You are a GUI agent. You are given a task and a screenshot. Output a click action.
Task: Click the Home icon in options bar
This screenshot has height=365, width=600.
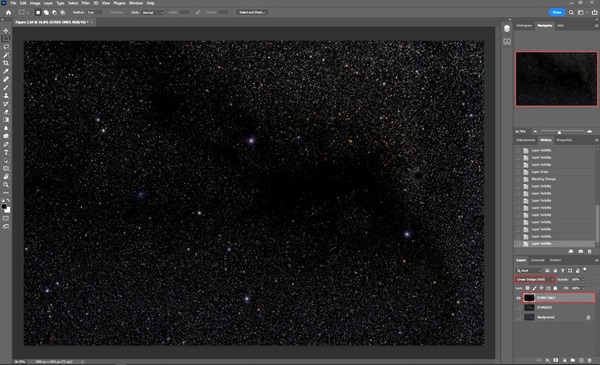8,12
